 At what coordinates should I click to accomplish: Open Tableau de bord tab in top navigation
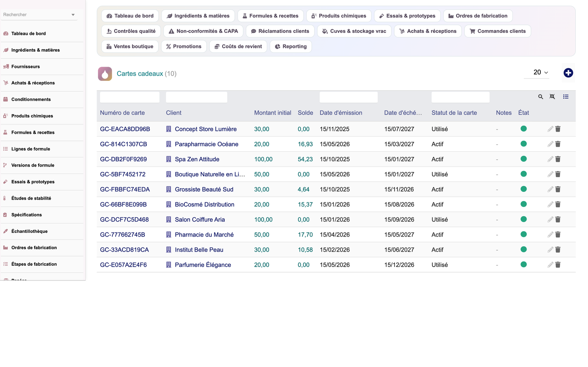point(130,16)
